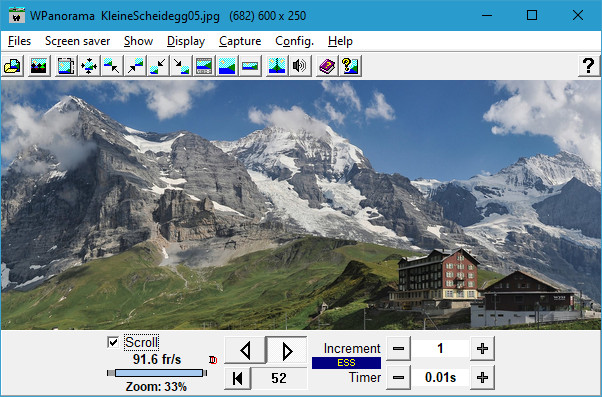Click the arrow-to-upper-left corner image icon
Image resolution: width=602 pixels, height=397 pixels.
click(x=112, y=66)
